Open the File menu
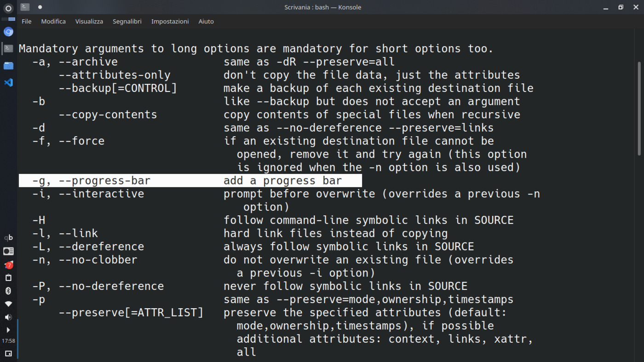Viewport: 644px width, 362px height. [x=27, y=21]
